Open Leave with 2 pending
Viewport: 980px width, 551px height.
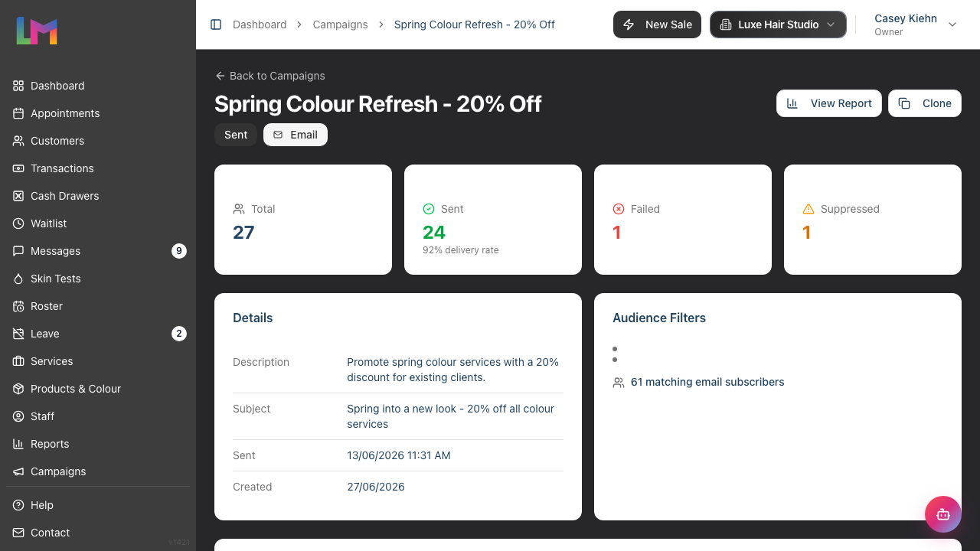pyautogui.click(x=98, y=334)
